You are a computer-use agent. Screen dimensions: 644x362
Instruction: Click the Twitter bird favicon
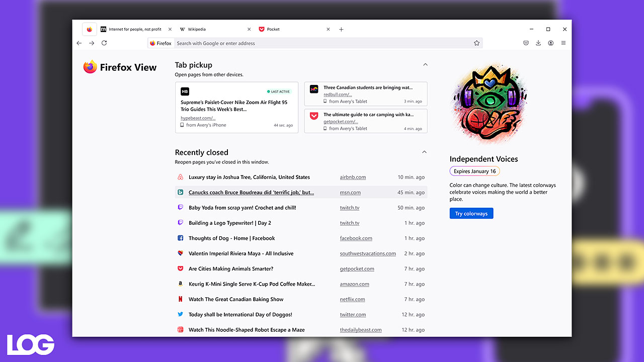pos(180,314)
